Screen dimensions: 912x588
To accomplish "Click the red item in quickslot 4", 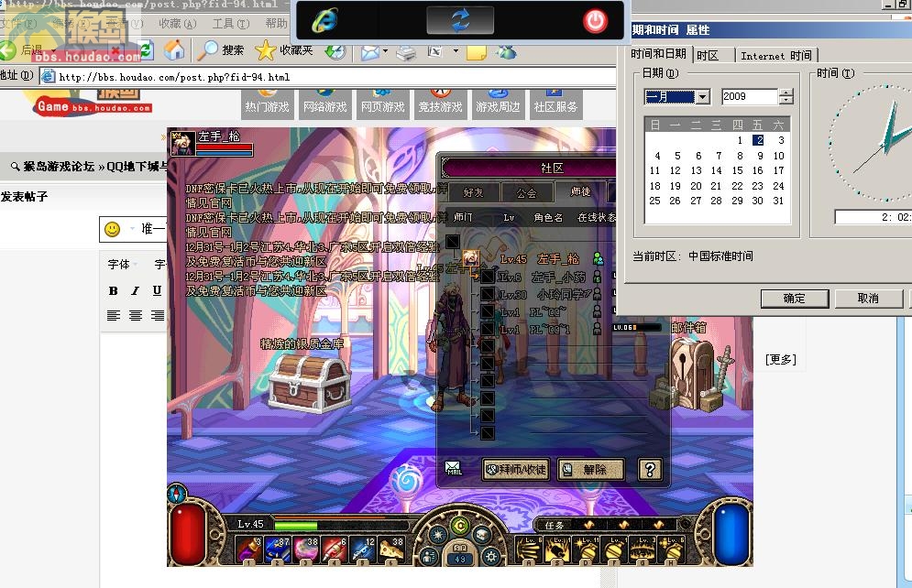I will (x=335, y=550).
